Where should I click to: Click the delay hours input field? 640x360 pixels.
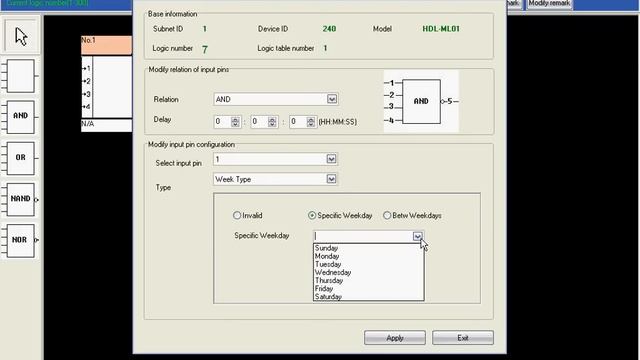(x=222, y=122)
